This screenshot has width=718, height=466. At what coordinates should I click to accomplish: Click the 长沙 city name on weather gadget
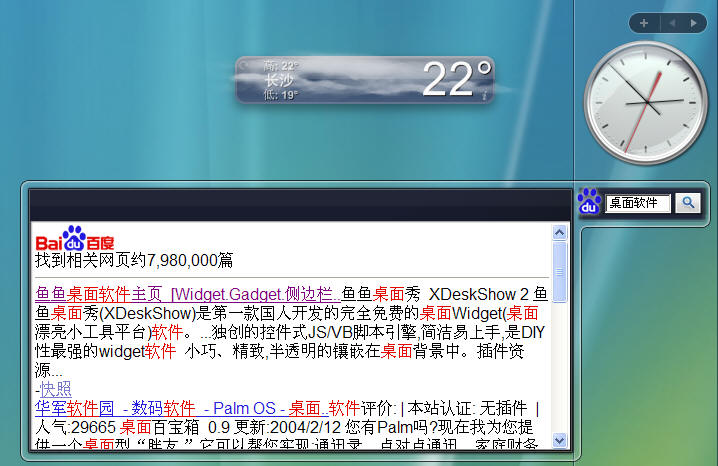click(x=279, y=80)
